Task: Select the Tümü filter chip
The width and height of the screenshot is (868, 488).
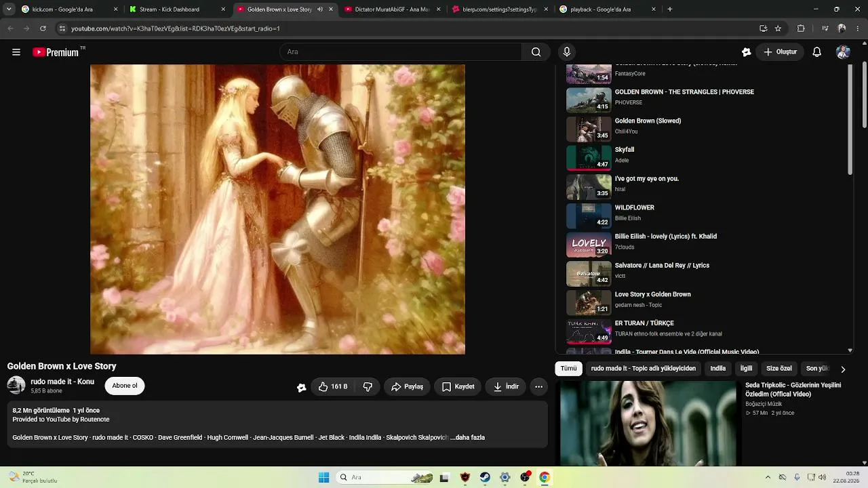Action: (x=568, y=369)
